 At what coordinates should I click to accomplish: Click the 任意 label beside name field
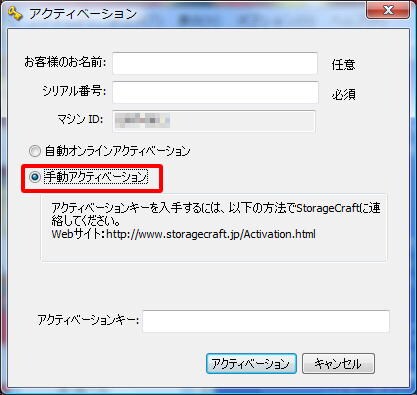click(343, 64)
